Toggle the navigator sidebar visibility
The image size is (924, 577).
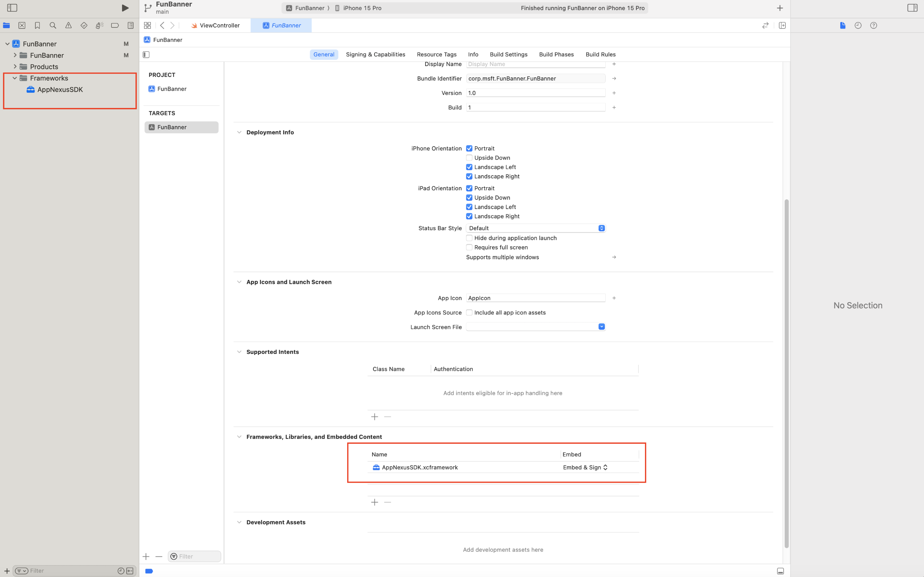click(12, 8)
